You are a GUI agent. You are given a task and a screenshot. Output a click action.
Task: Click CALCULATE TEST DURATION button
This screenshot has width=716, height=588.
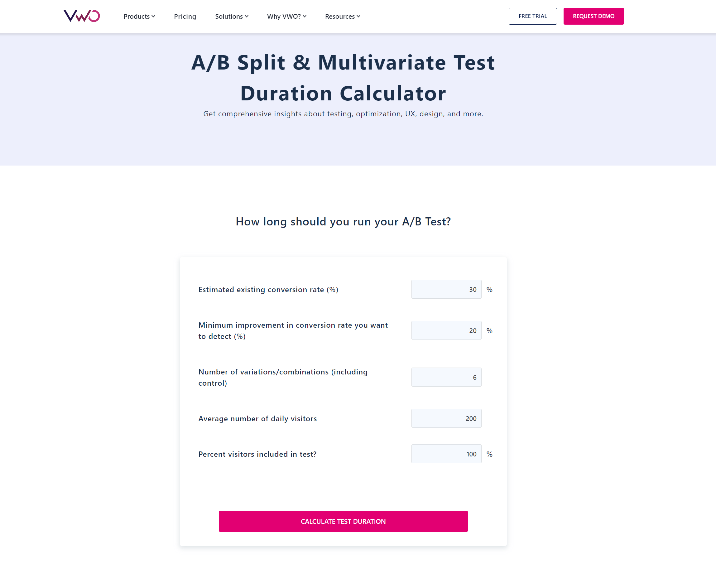coord(343,521)
